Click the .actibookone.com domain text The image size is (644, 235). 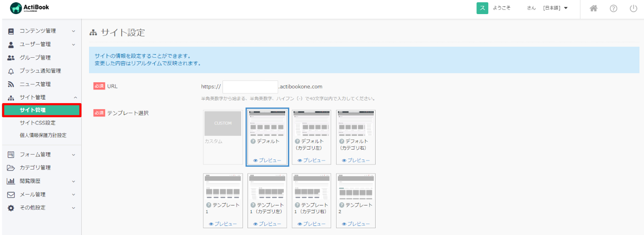pyautogui.click(x=301, y=86)
